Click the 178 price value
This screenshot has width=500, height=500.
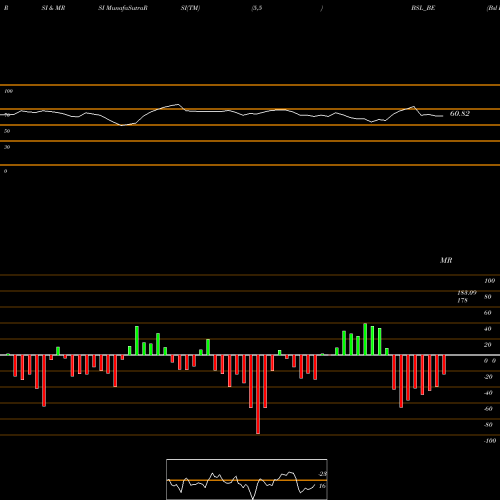tap(462, 300)
